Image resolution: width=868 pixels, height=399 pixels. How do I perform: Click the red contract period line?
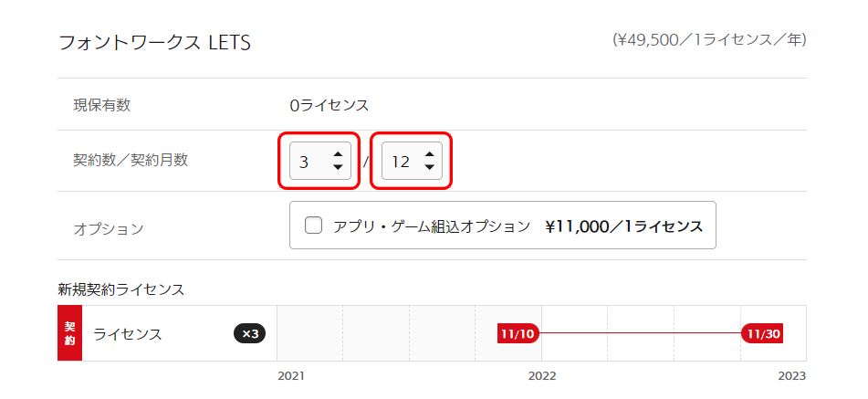pyautogui.click(x=641, y=333)
